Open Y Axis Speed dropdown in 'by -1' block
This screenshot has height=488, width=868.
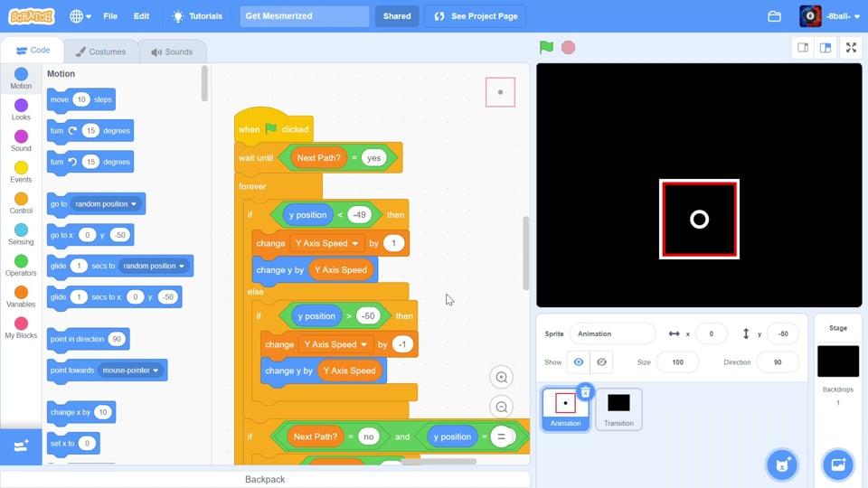(335, 344)
